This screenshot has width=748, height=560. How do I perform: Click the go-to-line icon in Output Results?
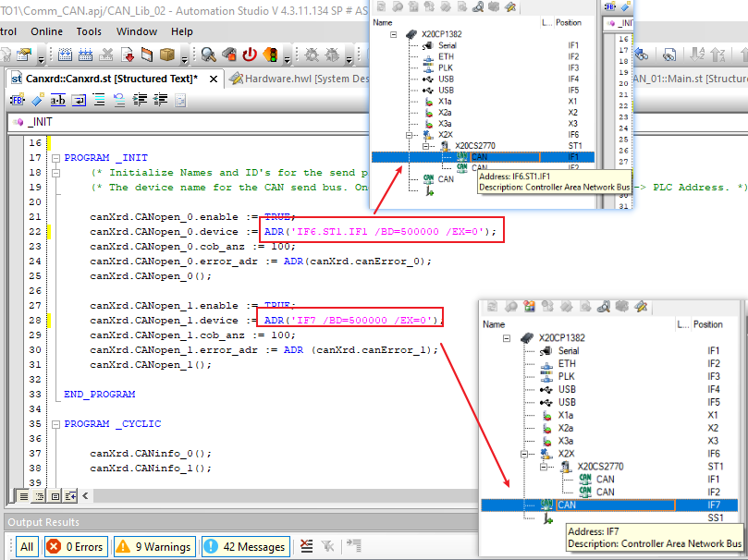click(x=353, y=546)
